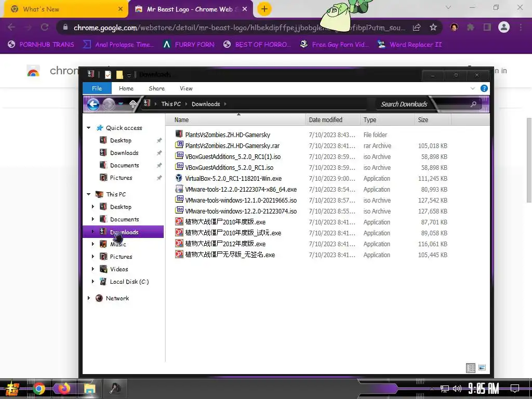Expand Local Disk (C:) node
532x399 pixels.
(x=93, y=281)
